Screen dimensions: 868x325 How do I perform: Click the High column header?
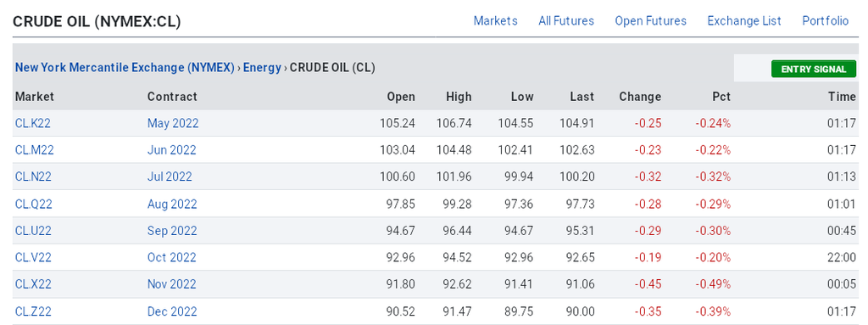point(459,97)
